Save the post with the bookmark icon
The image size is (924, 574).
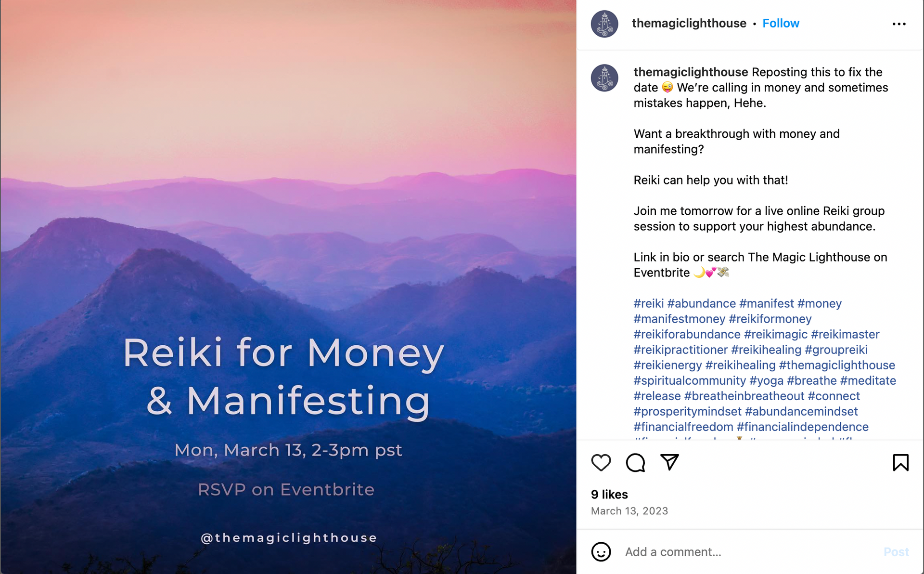pyautogui.click(x=900, y=463)
